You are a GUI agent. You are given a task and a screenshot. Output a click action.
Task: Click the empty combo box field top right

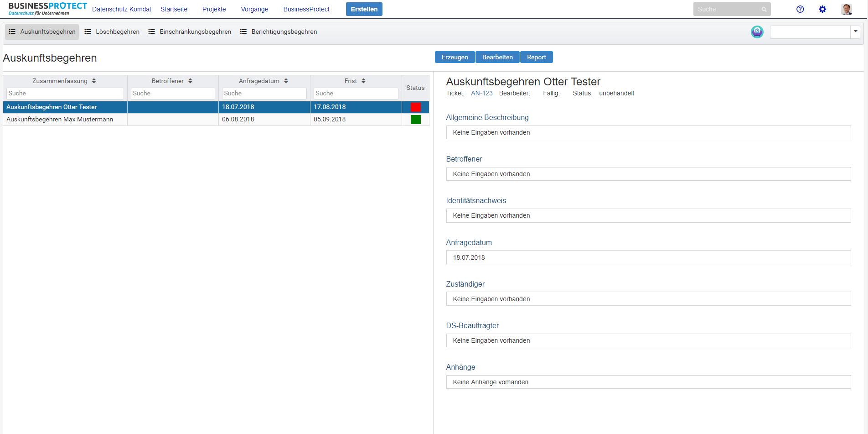tap(810, 32)
